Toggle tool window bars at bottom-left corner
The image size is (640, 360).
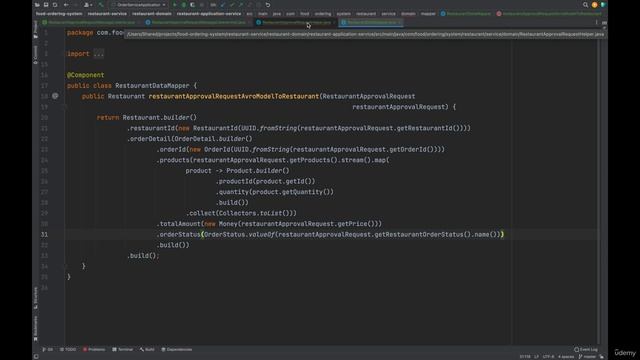point(36,357)
